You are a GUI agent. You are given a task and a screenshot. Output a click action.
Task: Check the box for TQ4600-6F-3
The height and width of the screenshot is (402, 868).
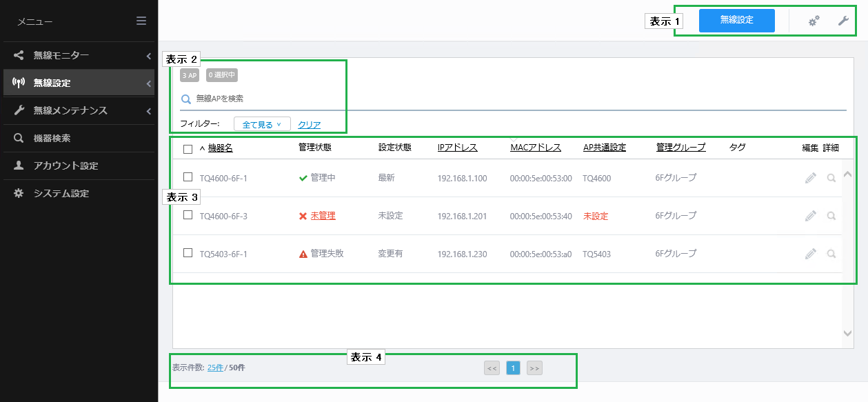188,215
